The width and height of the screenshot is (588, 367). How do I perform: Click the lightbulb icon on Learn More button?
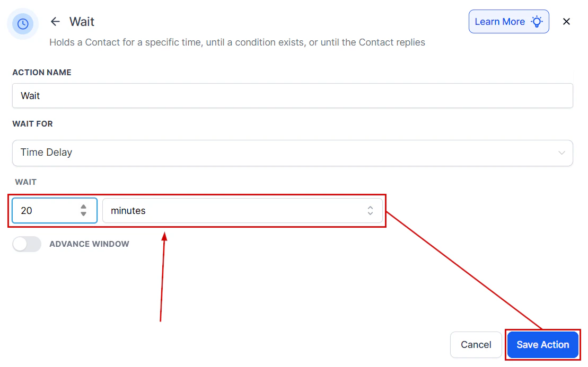point(537,21)
